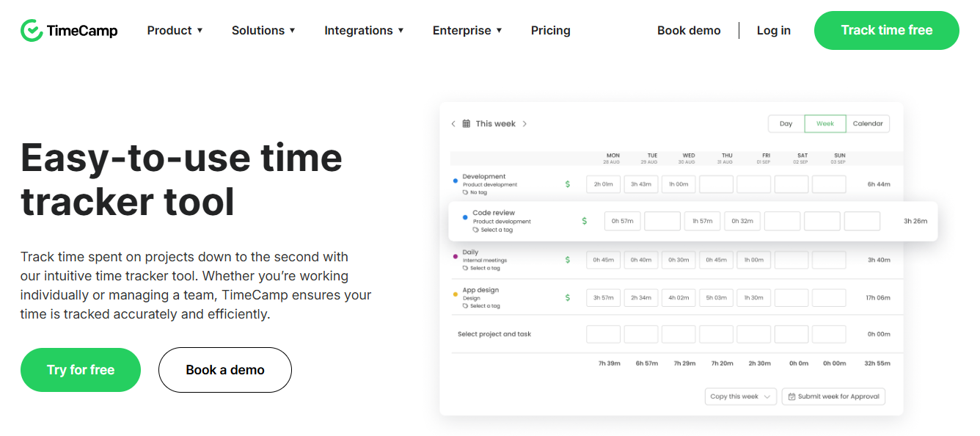Image resolution: width=980 pixels, height=436 pixels.
Task: Click Daily's 1h 00m Friday cell
Action: (x=754, y=260)
